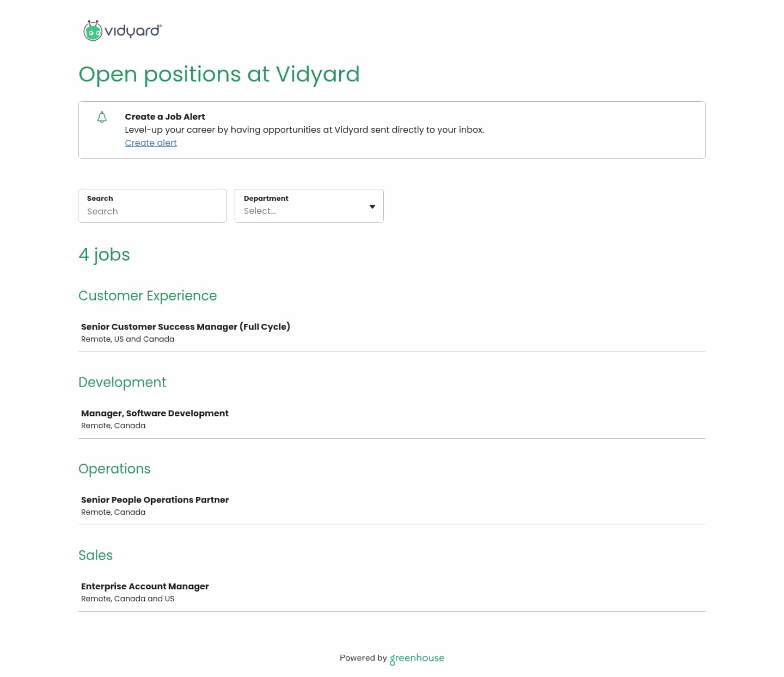The height and width of the screenshot is (677, 784).
Task: Open Senior People Operations Partner listing
Action: click(x=155, y=500)
